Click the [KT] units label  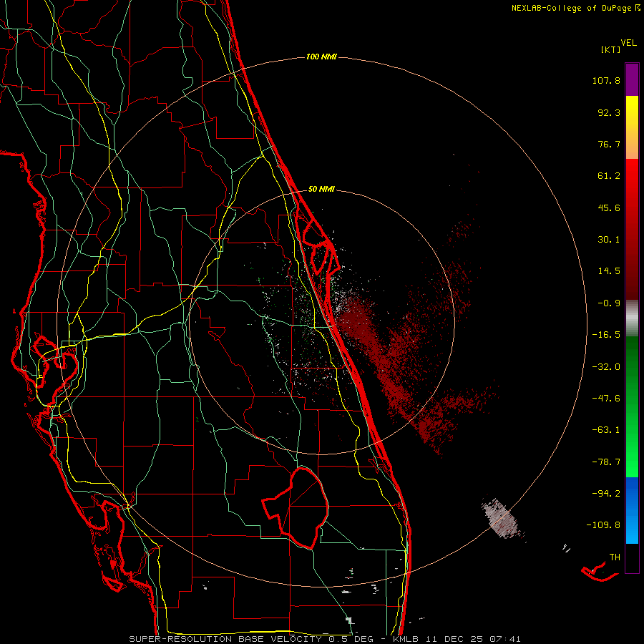tap(611, 49)
